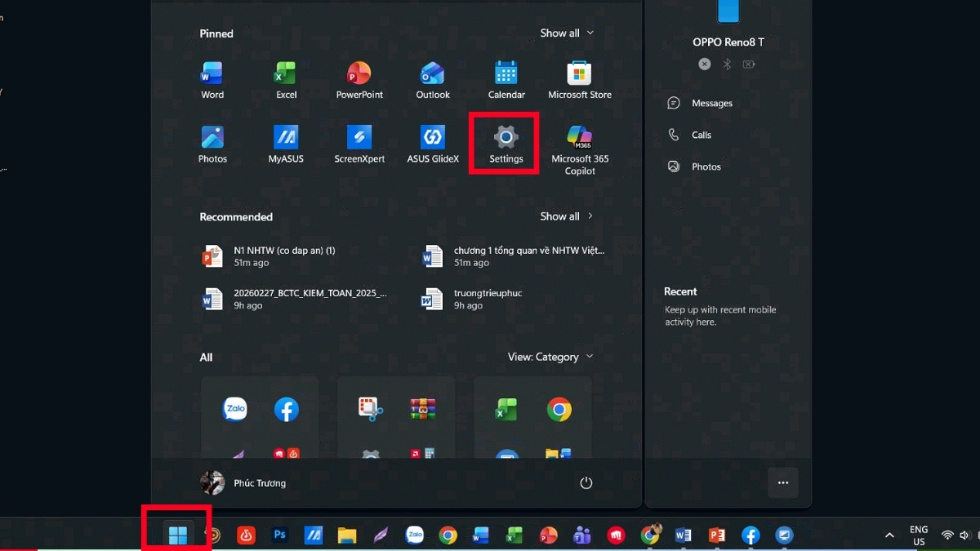Open the Photos app in Pinned section
980x551 pixels.
click(212, 144)
